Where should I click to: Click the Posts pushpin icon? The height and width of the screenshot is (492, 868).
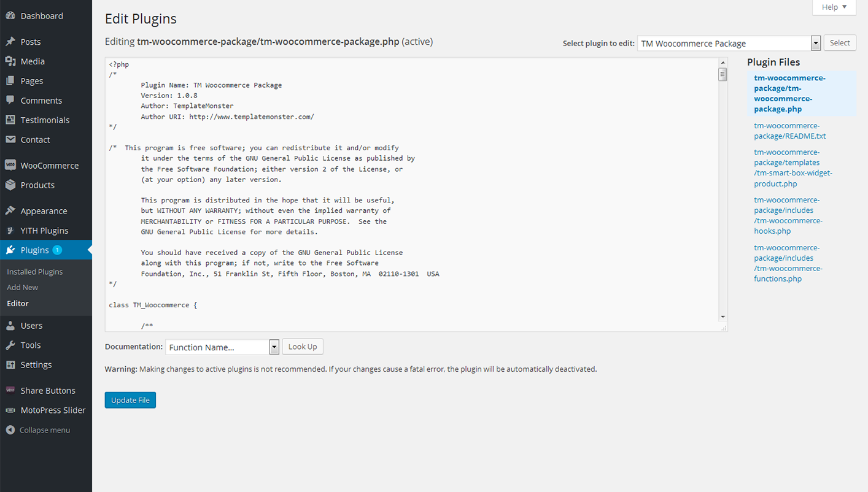coord(10,42)
